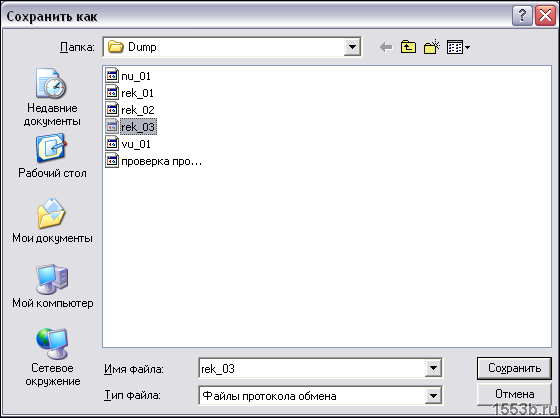
Task: Go up one folder level
Action: point(408,47)
